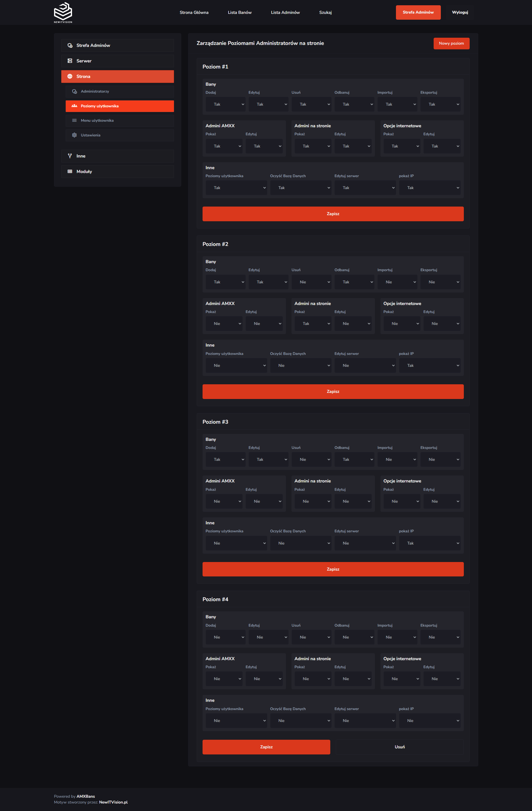Click the Poziom #1 heading

click(215, 67)
